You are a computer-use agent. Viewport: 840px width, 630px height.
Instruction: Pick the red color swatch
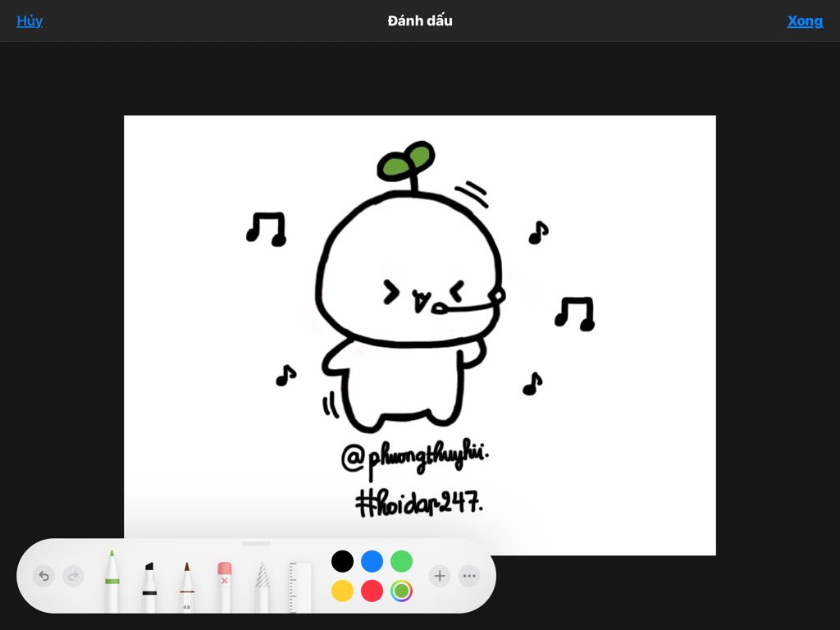click(x=372, y=591)
